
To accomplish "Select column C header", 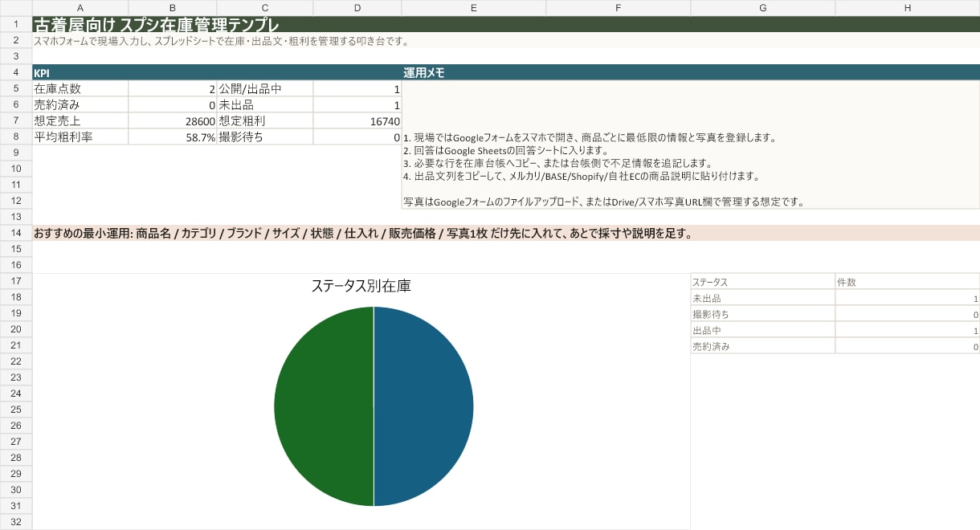I will point(265,8).
